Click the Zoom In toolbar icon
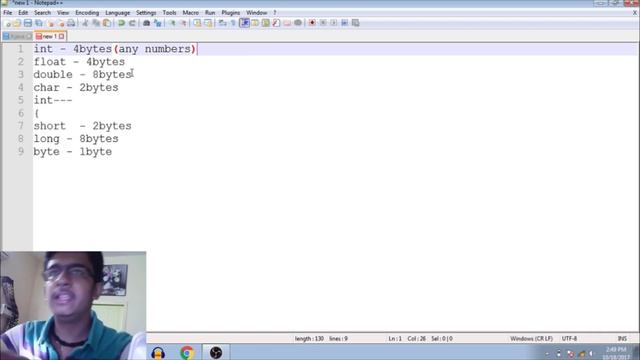Image resolution: width=640 pixels, height=360 pixels. click(172, 23)
